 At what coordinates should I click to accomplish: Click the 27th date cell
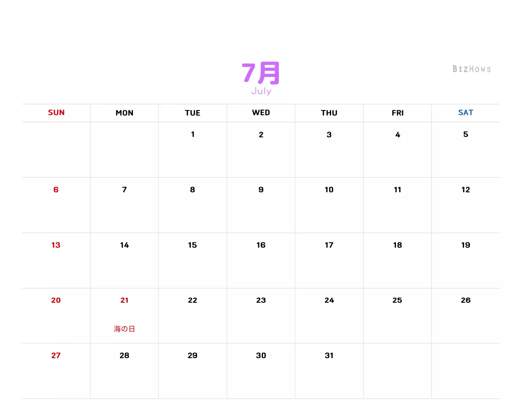point(56,356)
